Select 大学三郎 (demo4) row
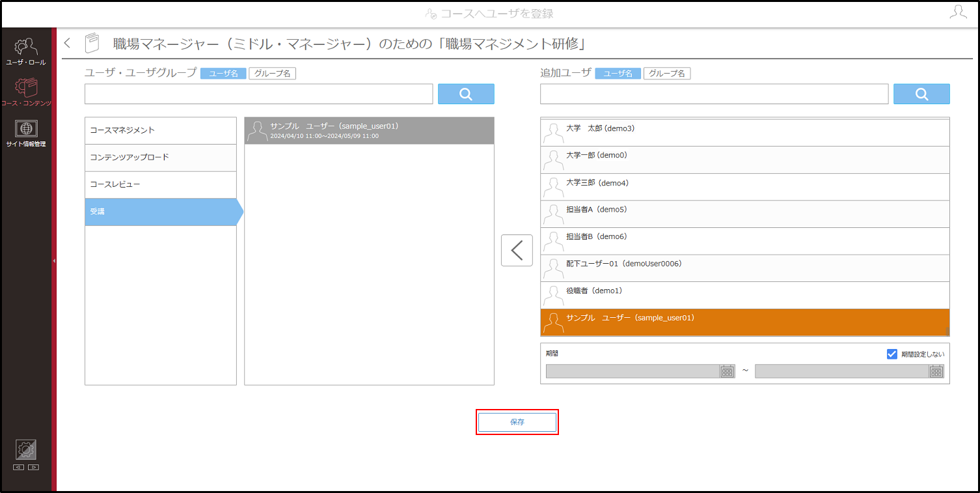The height and width of the screenshot is (493, 980). pyautogui.click(x=745, y=188)
